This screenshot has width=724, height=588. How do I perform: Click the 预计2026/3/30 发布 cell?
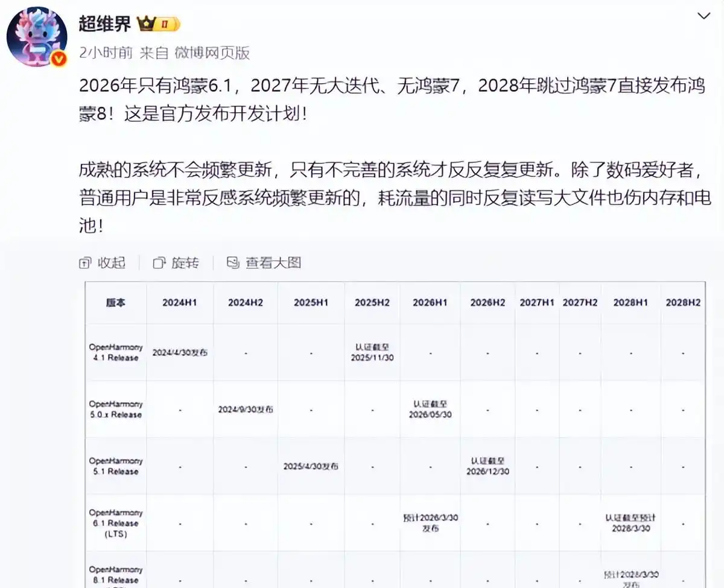(x=430, y=523)
